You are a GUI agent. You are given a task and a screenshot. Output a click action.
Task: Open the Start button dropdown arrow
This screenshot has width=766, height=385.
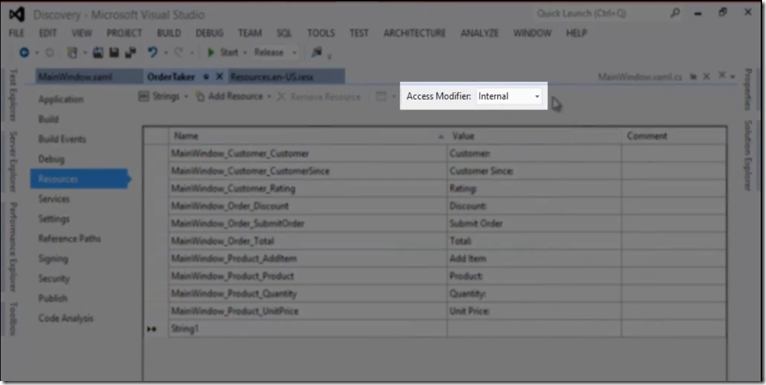click(x=245, y=52)
